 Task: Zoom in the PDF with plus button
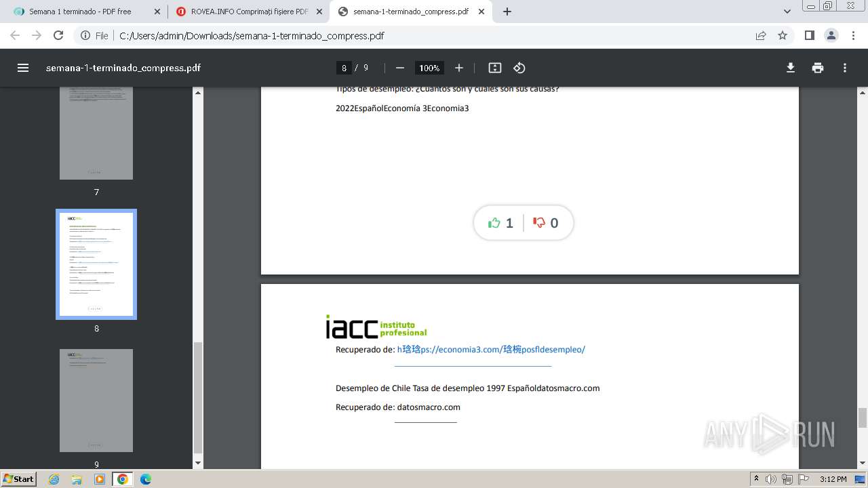pos(459,68)
